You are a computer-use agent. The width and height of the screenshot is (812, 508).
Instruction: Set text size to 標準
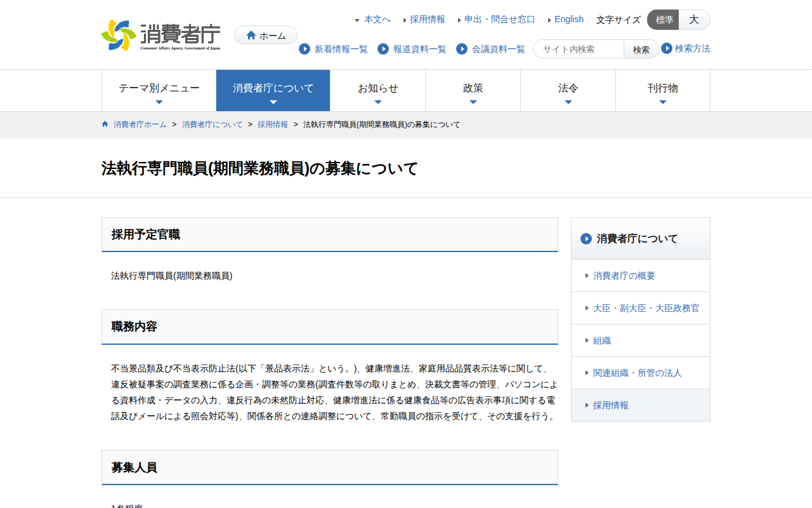click(664, 20)
